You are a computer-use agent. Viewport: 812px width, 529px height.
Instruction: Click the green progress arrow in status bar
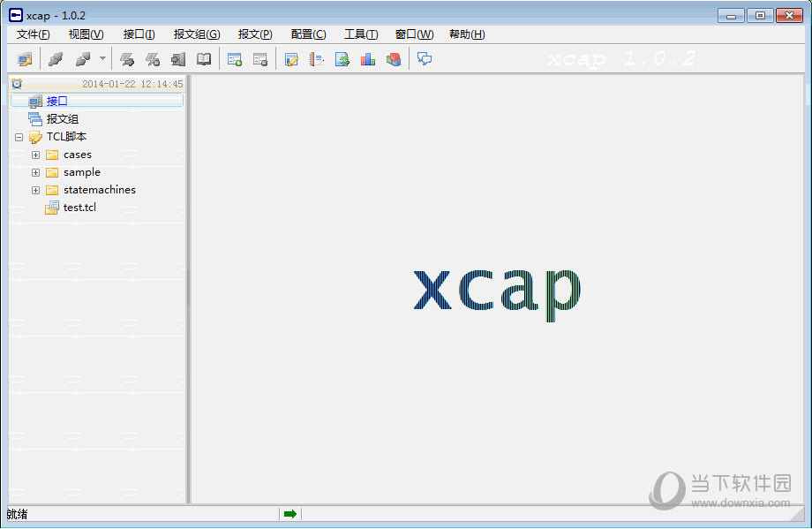289,513
